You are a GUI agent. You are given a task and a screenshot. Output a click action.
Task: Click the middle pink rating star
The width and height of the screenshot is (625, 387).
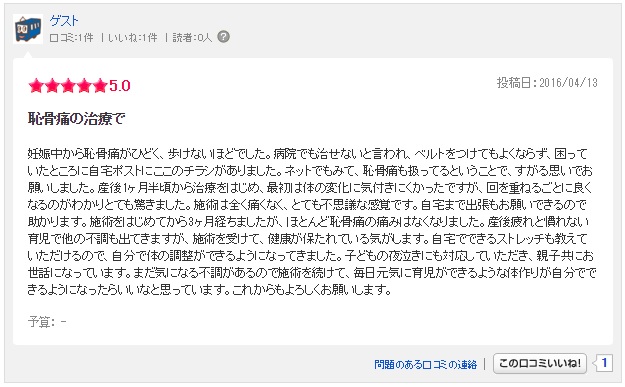[x=68, y=86]
